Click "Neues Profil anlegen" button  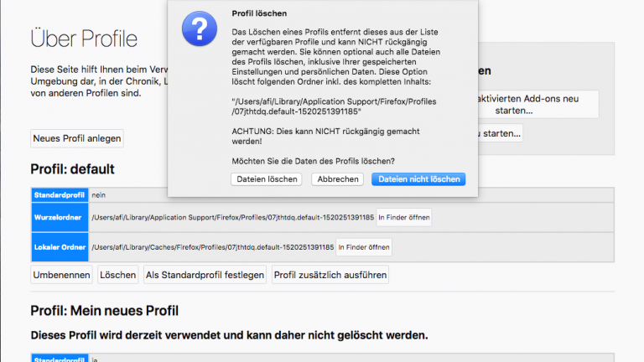click(x=77, y=137)
